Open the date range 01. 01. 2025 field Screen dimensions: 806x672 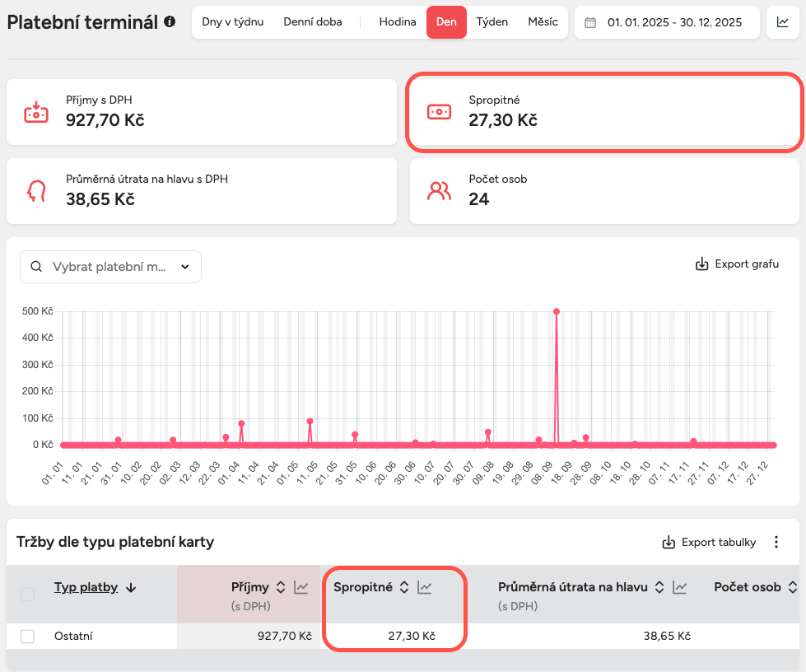pos(674,22)
